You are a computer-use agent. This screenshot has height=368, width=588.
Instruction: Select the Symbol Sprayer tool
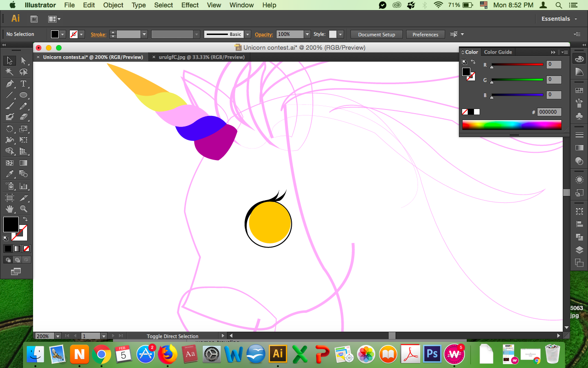pos(9,186)
